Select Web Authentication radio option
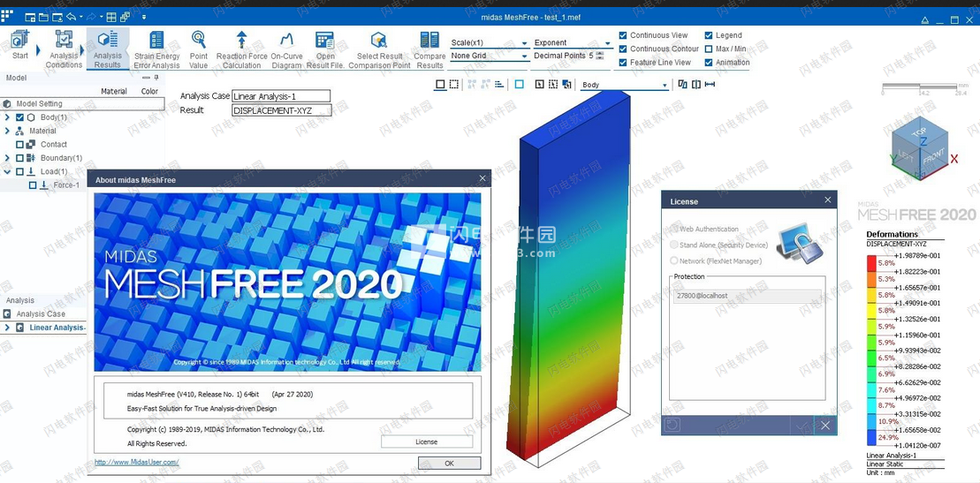This screenshot has width=980, height=483. pos(674,230)
